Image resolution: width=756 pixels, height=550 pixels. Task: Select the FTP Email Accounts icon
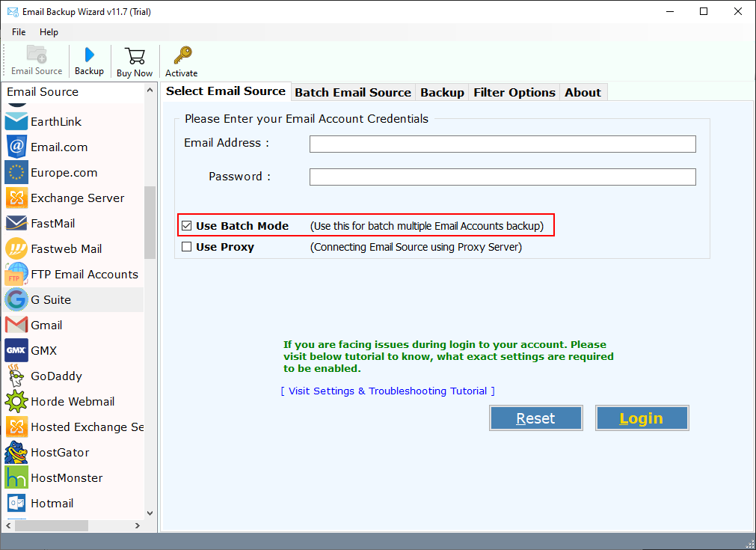click(16, 274)
